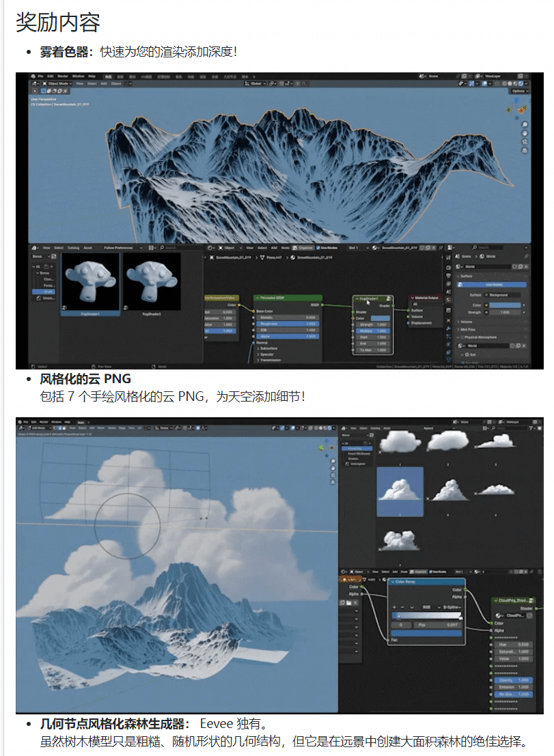Viewport: 554px width, 756px height.
Task: Toggle the Physical Atmosphere checkbox
Action: [x=462, y=337]
